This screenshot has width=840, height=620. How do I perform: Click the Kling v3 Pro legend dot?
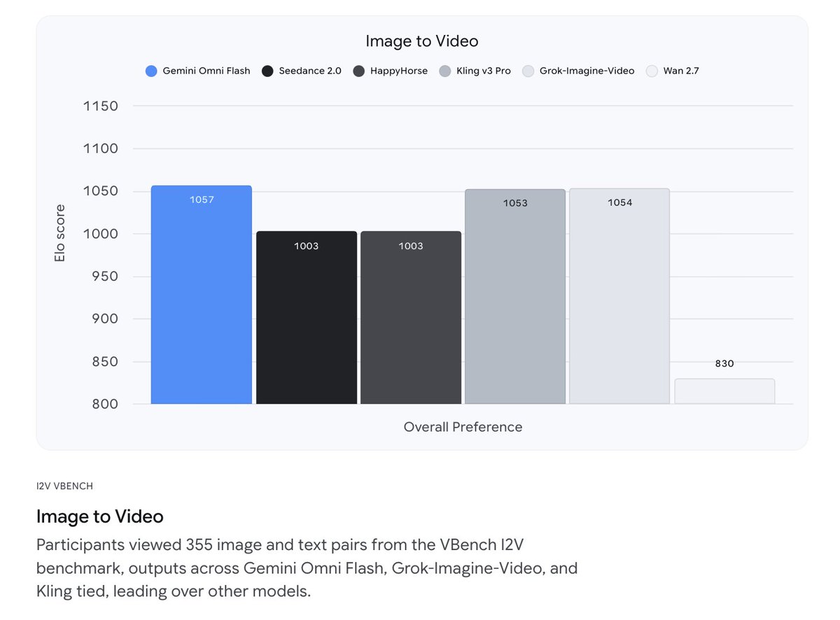[445, 71]
